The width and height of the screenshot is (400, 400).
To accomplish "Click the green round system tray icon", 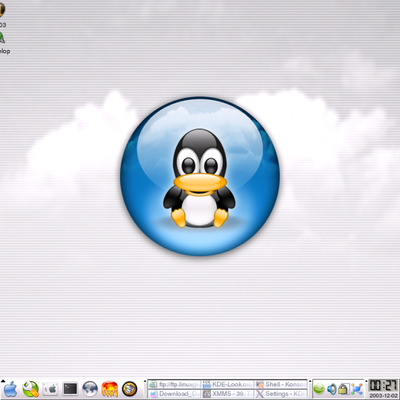I will (319, 389).
